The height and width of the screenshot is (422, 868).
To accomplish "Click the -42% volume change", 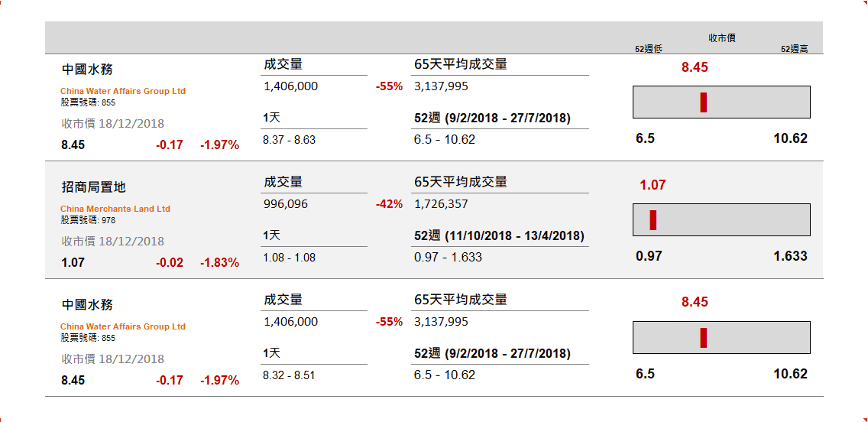I will point(389,204).
